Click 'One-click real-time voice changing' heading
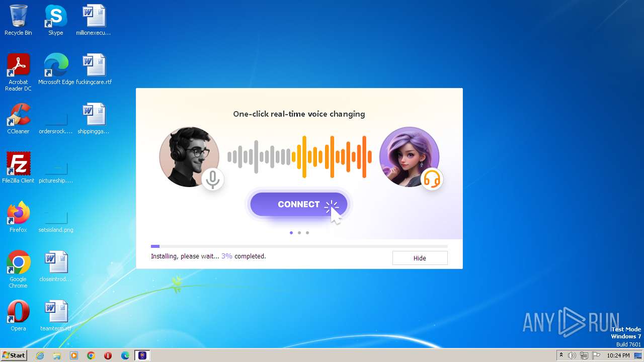This screenshot has width=644, height=362. coord(299,114)
